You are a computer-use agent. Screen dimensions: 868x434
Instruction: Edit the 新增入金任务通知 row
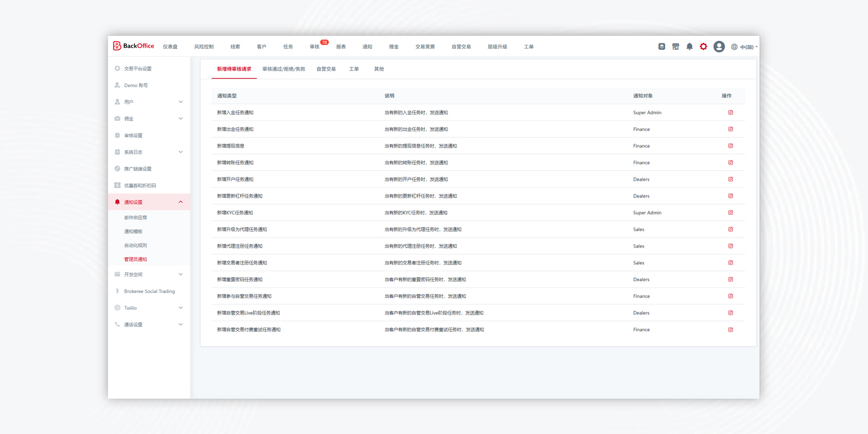[x=731, y=112]
